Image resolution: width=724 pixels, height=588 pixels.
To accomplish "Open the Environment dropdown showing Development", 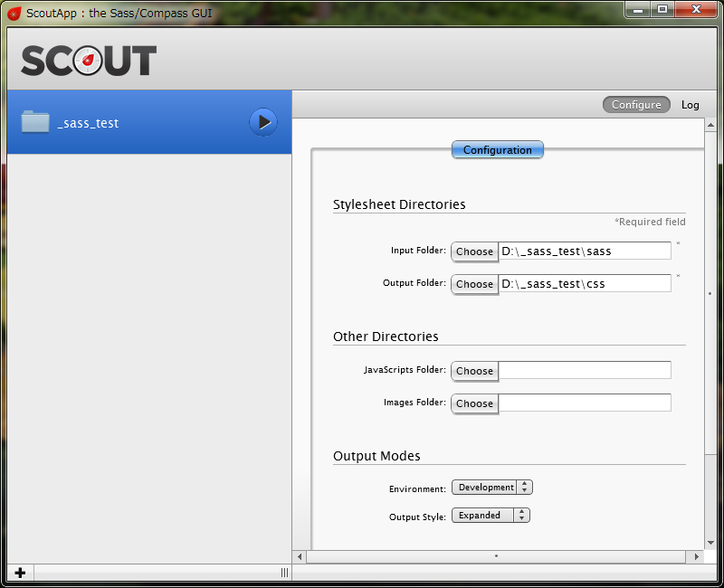I will pos(492,488).
